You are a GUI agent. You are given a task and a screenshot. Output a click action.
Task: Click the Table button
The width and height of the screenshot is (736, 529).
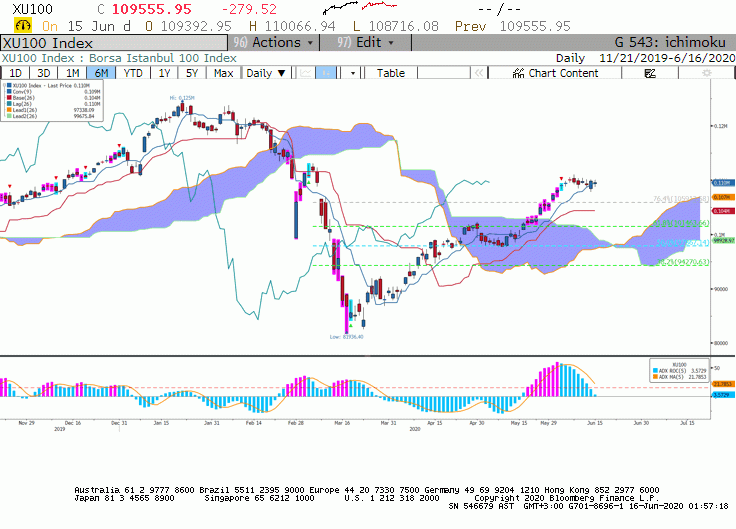(x=391, y=73)
